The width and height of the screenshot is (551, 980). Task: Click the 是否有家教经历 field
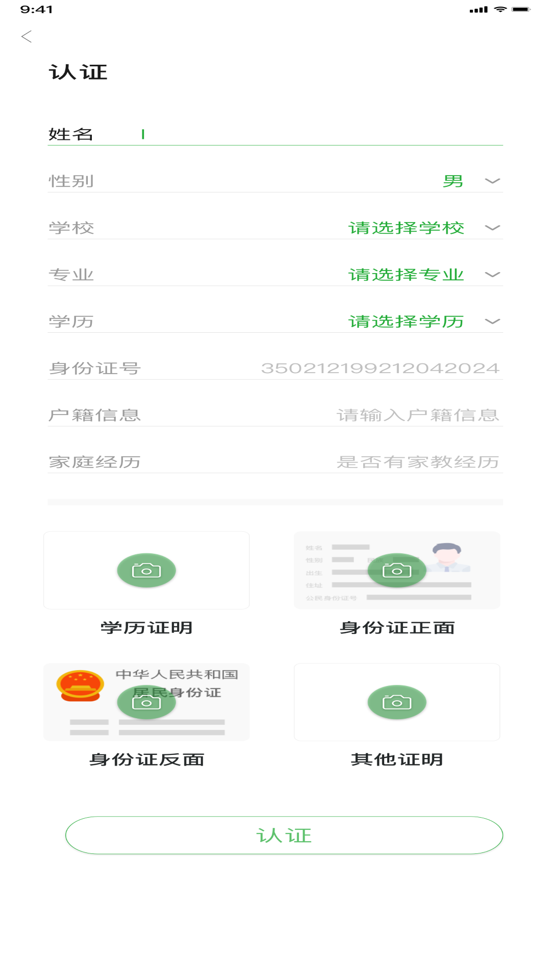[417, 462]
